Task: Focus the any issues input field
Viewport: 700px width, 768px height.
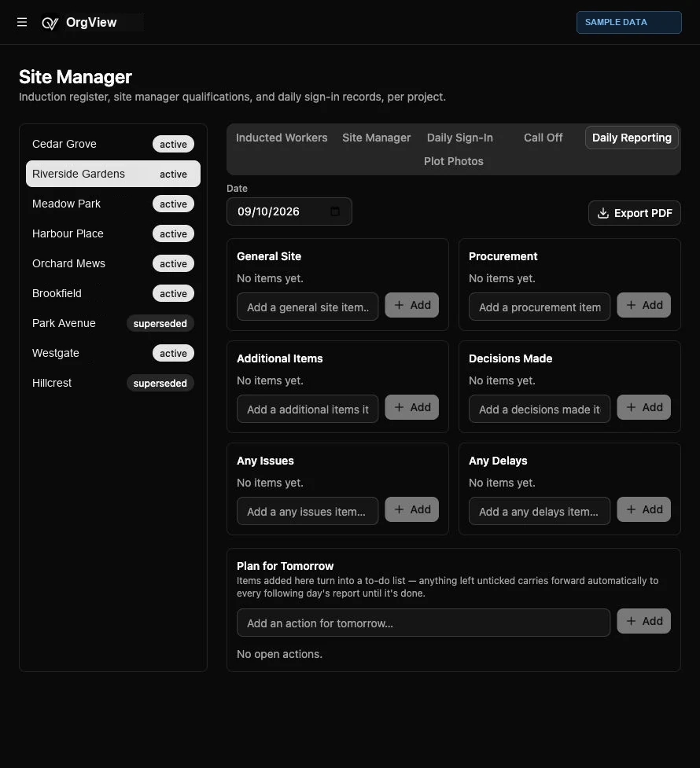Action: click(x=308, y=512)
